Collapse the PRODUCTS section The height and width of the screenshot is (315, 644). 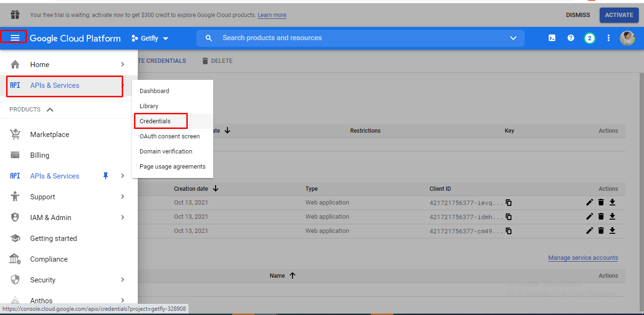50,110
